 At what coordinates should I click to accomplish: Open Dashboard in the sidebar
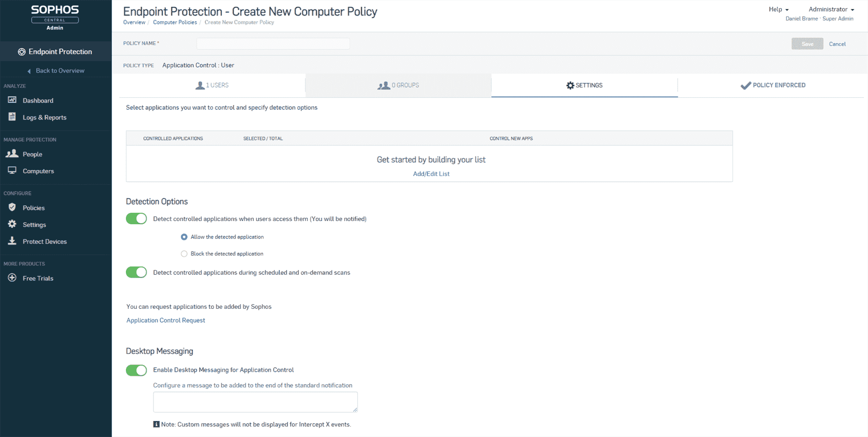[x=38, y=101]
